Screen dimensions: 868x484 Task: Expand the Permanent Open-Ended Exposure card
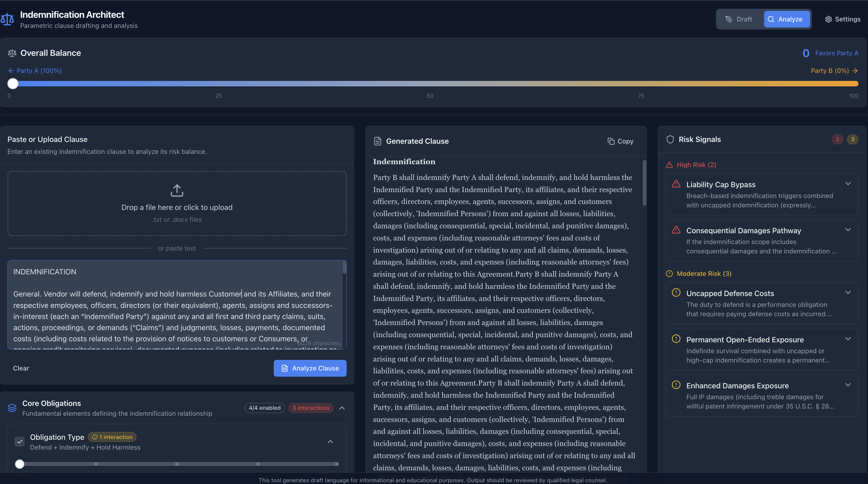point(848,339)
